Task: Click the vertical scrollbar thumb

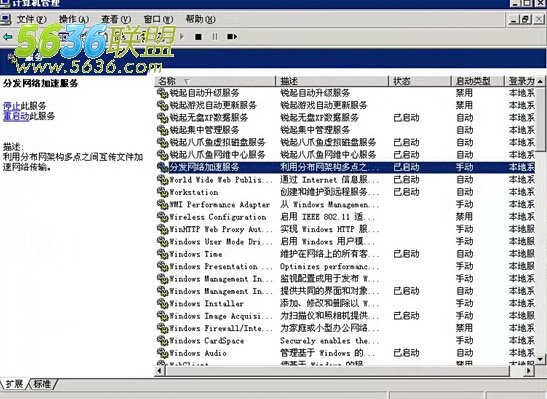Action: [x=540, y=119]
